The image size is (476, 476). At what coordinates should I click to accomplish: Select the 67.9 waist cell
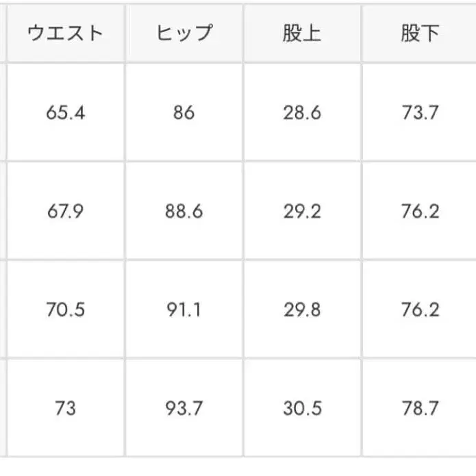(66, 211)
